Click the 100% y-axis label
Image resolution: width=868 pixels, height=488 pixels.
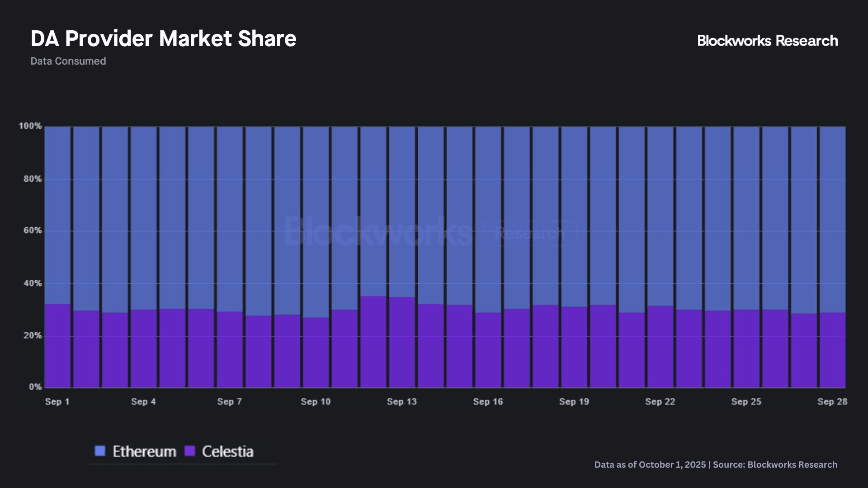tap(30, 126)
